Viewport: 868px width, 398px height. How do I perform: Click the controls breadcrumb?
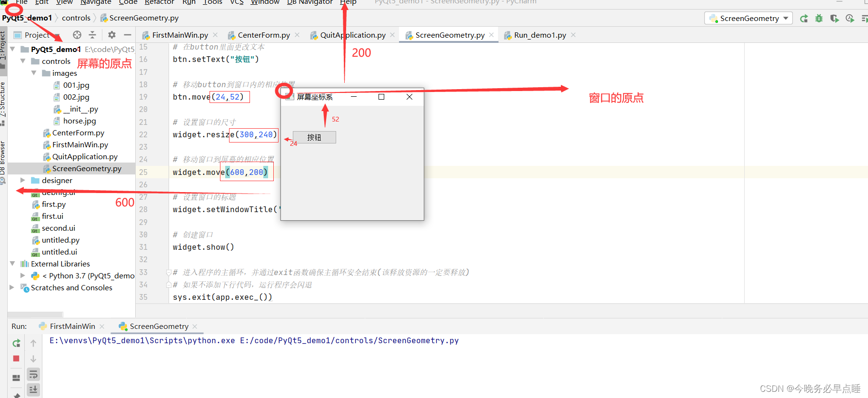[x=76, y=18]
